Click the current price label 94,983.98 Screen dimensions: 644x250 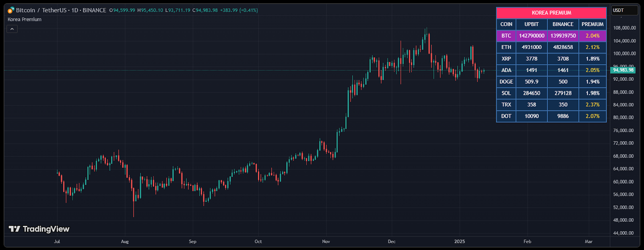coord(623,70)
